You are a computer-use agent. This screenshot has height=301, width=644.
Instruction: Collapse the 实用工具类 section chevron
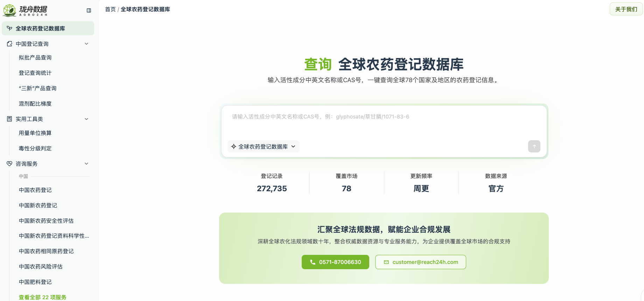pos(86,119)
